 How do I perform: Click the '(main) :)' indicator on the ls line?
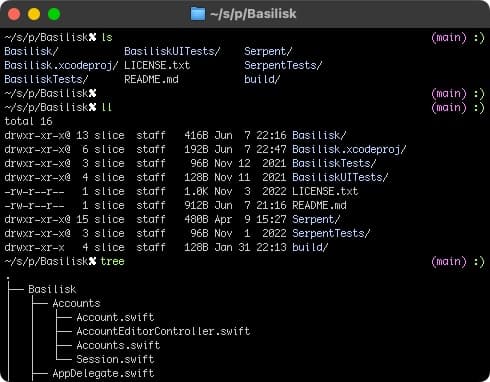click(x=458, y=37)
